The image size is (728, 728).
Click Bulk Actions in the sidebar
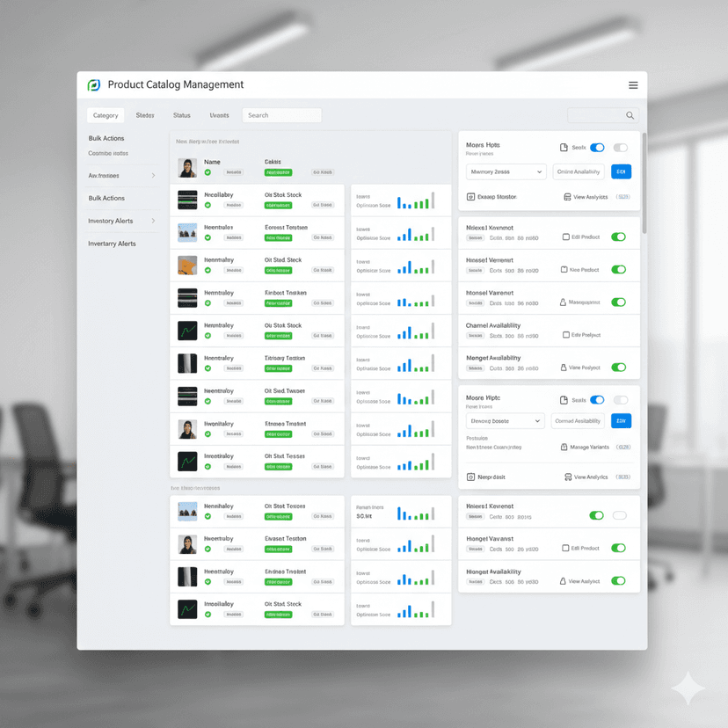click(106, 138)
